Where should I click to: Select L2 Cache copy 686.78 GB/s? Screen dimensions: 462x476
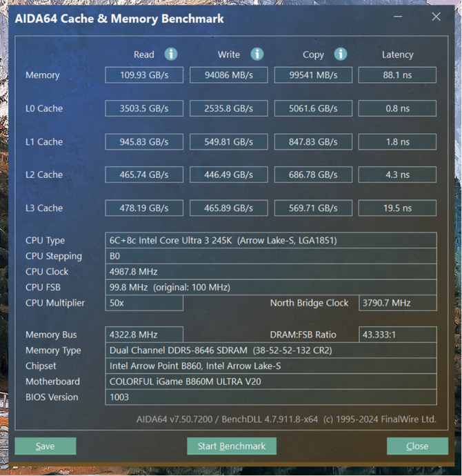tap(313, 175)
